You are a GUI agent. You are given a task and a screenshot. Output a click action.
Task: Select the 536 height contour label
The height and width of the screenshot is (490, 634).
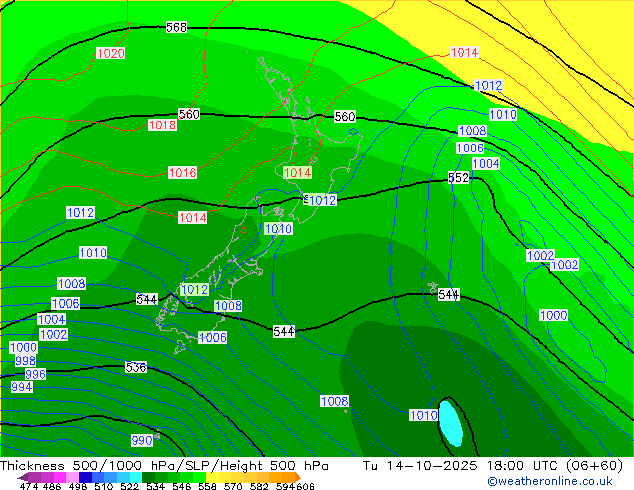pos(136,367)
